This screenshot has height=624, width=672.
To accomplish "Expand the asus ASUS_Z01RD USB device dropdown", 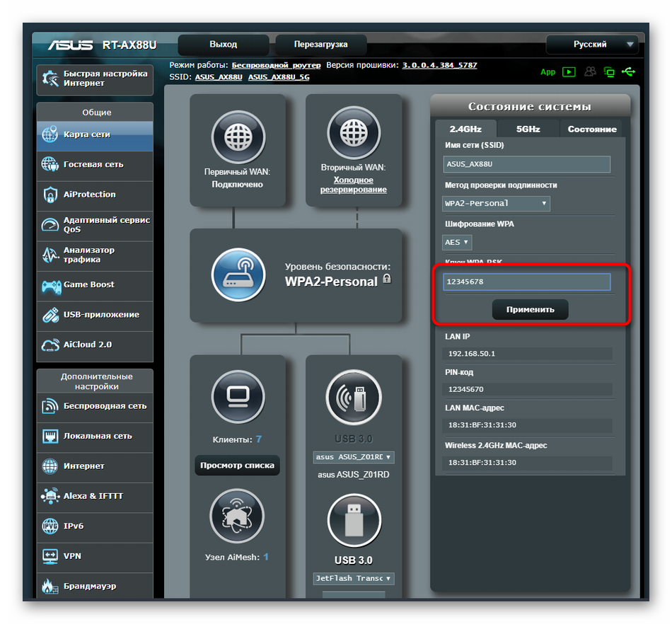I will 353,457.
